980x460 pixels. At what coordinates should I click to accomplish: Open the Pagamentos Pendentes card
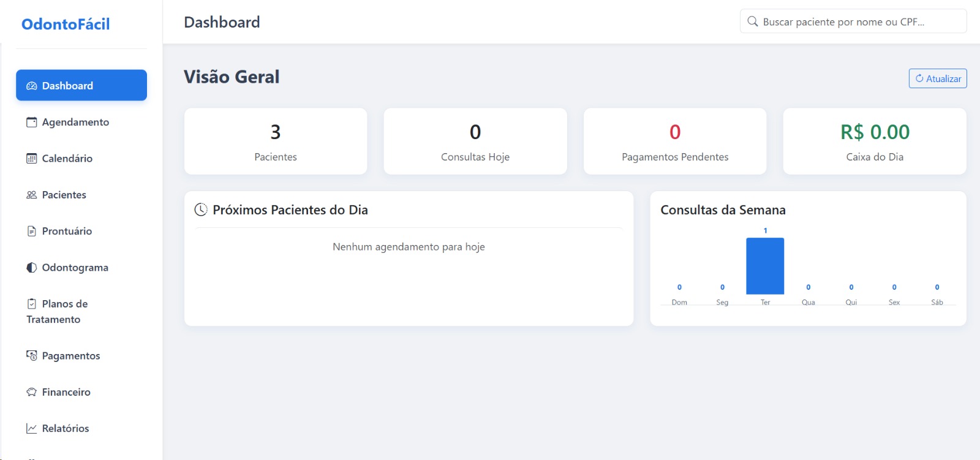click(x=674, y=141)
